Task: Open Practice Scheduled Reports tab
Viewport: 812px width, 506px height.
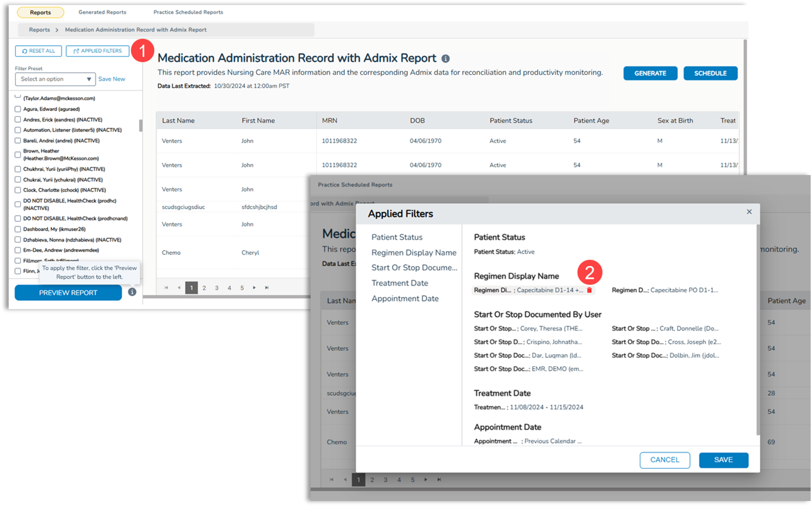Action: click(x=188, y=12)
